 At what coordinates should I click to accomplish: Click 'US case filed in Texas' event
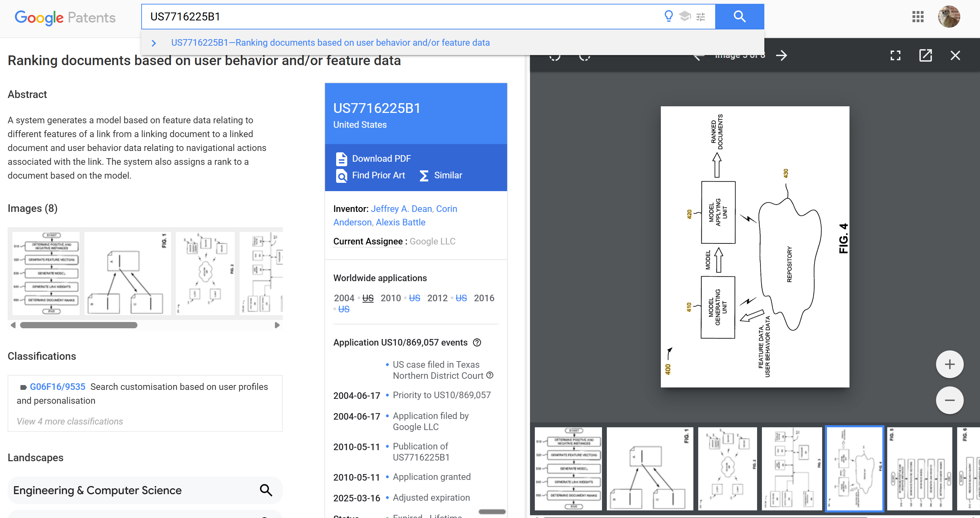click(x=438, y=370)
